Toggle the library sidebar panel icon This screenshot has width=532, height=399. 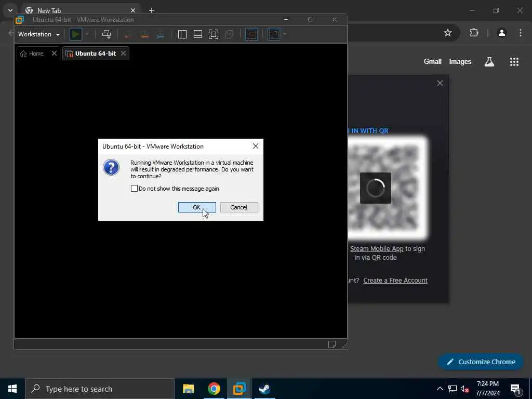click(x=182, y=34)
